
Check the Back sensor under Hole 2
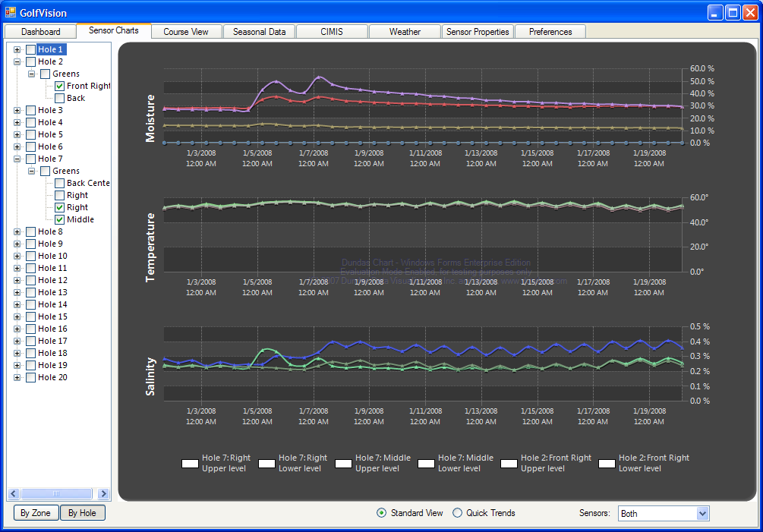coord(60,98)
